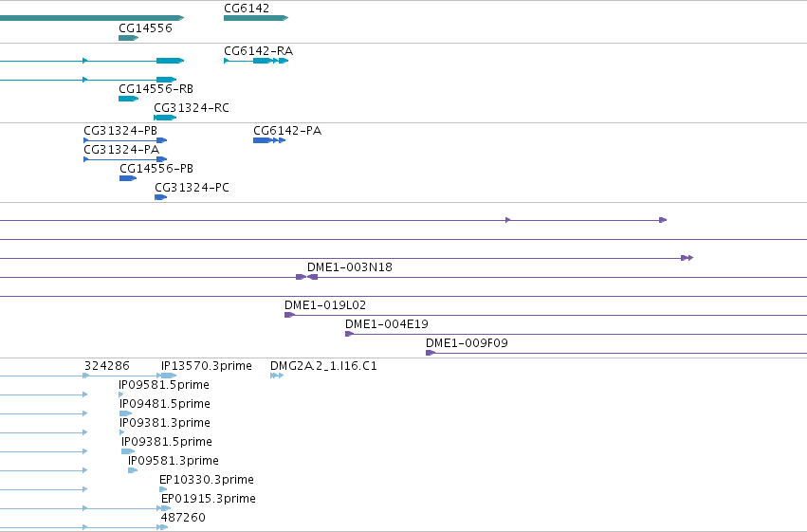Select the CG31324-RC transcript label
Screen dimensions: 807x532
point(192,108)
